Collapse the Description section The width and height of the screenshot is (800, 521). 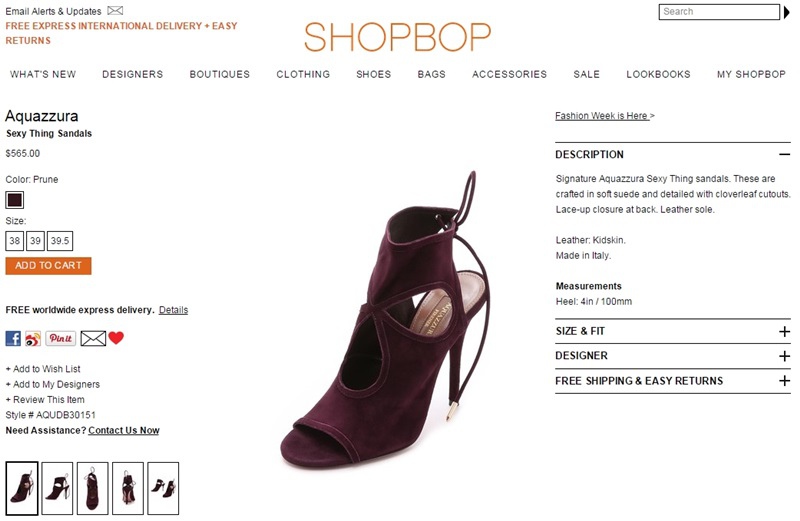click(x=785, y=154)
